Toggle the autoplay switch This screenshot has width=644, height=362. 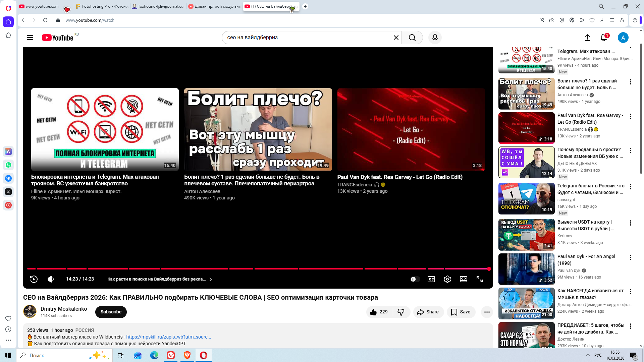pos(415,279)
